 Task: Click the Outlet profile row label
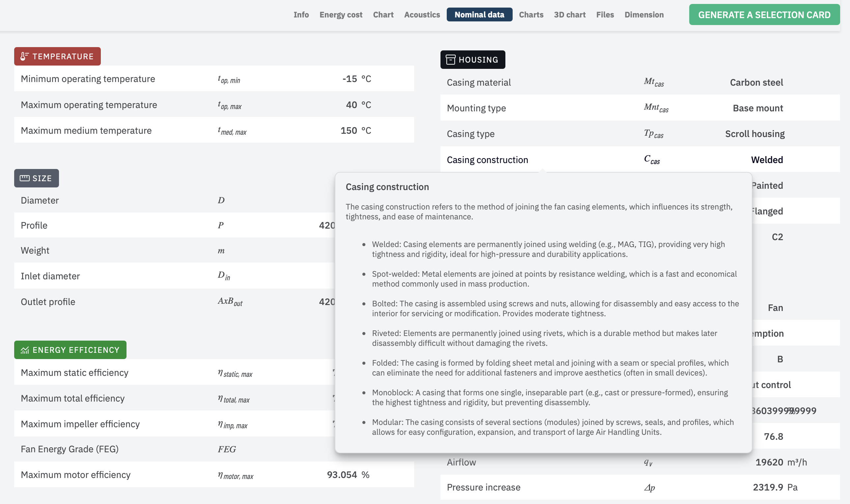[x=48, y=302]
